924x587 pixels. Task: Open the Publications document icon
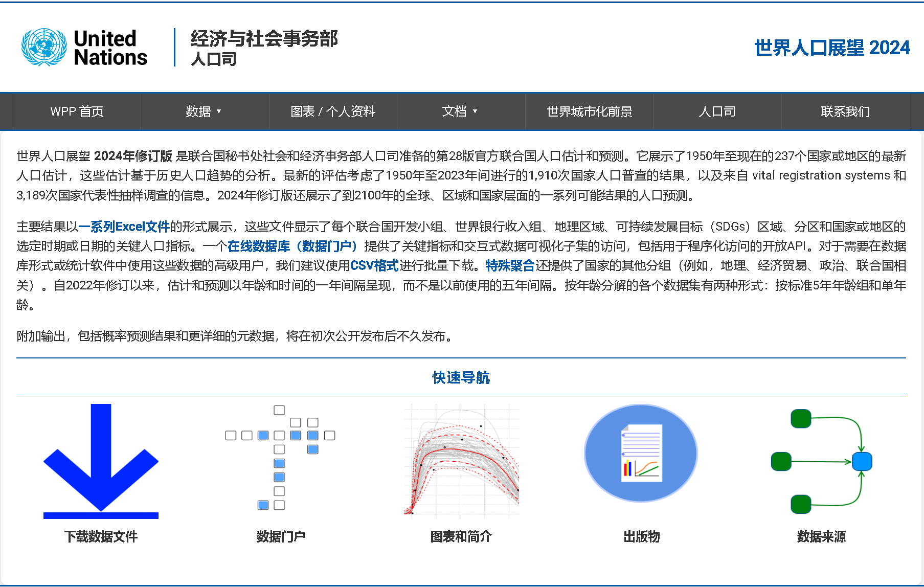(641, 453)
